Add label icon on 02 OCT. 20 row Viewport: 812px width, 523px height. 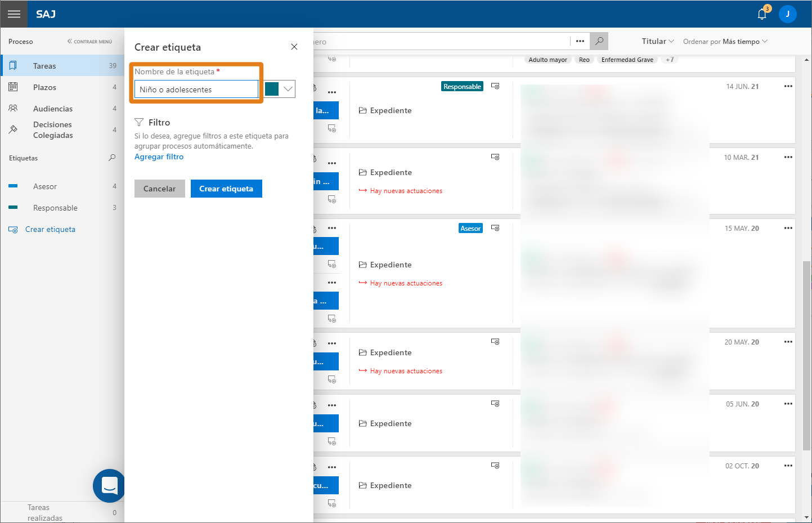495,466
